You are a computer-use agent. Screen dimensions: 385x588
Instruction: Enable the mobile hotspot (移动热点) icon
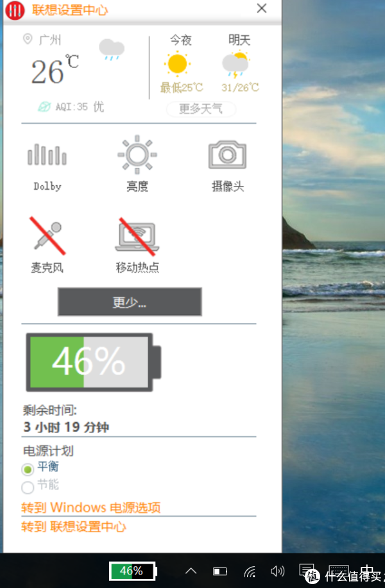(137, 236)
